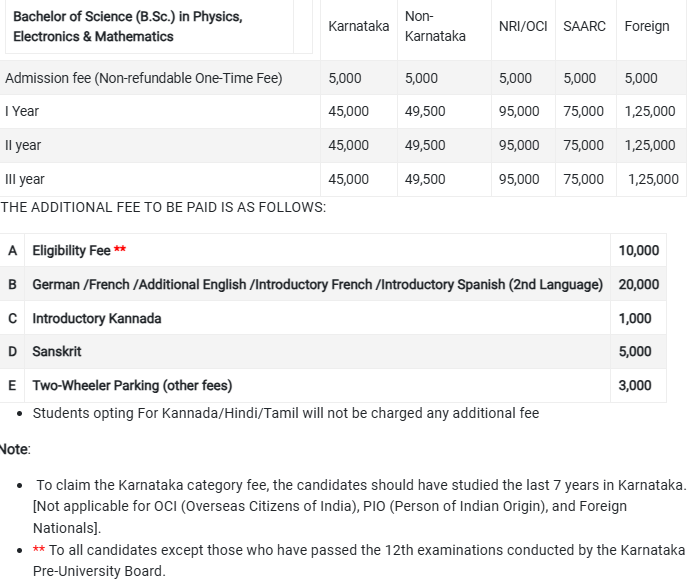Select the 3,000 parking fee amount

pyautogui.click(x=635, y=385)
